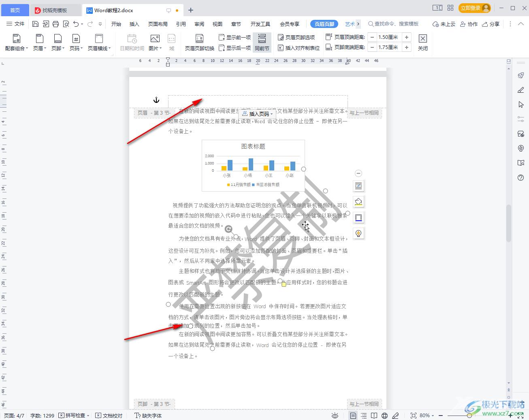Add a new document tab
This screenshot has width=529, height=420.
pyautogui.click(x=191, y=10)
